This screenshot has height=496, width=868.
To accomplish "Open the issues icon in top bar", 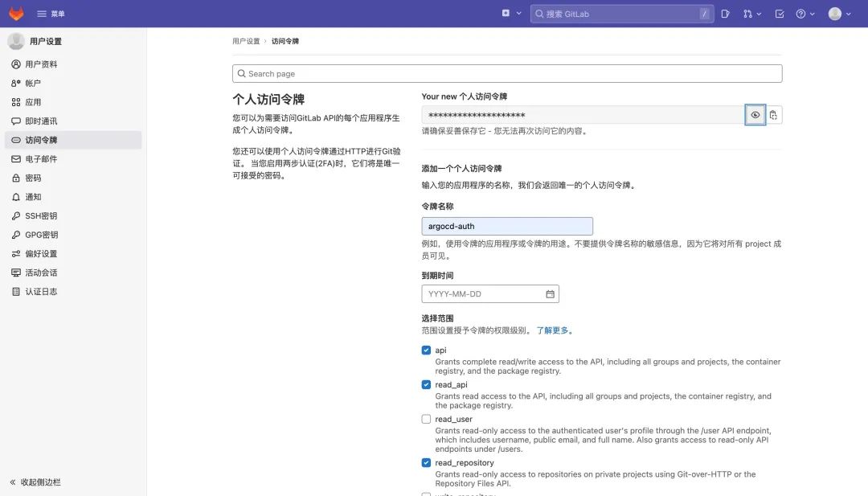I will coord(725,14).
